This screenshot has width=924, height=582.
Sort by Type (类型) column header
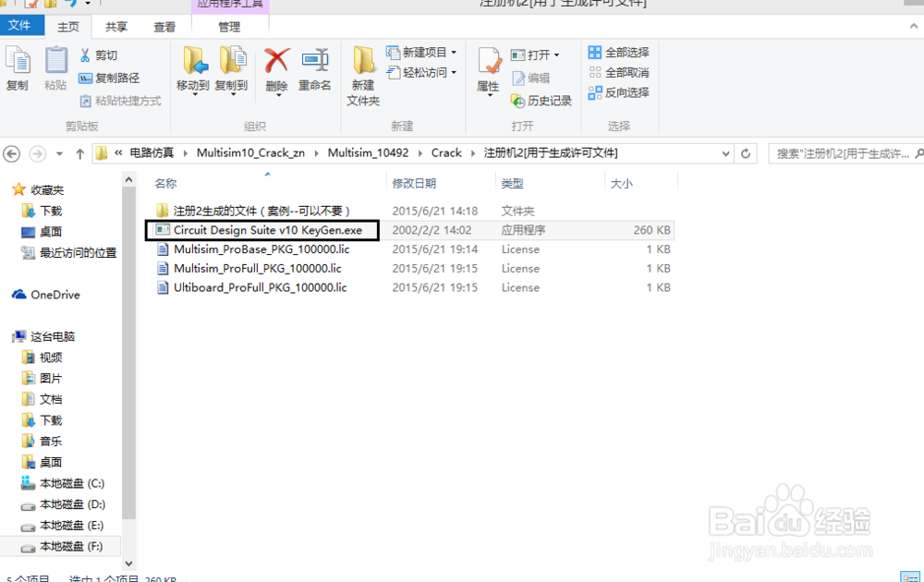click(x=512, y=183)
